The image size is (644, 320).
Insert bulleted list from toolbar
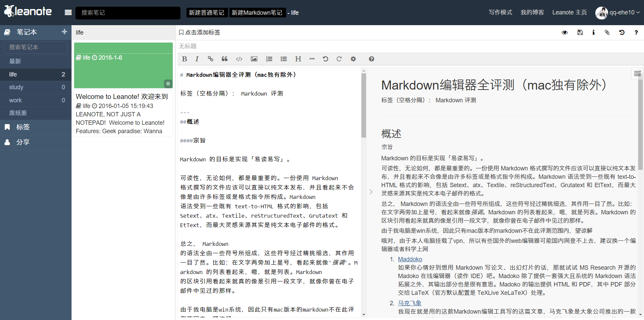click(284, 59)
